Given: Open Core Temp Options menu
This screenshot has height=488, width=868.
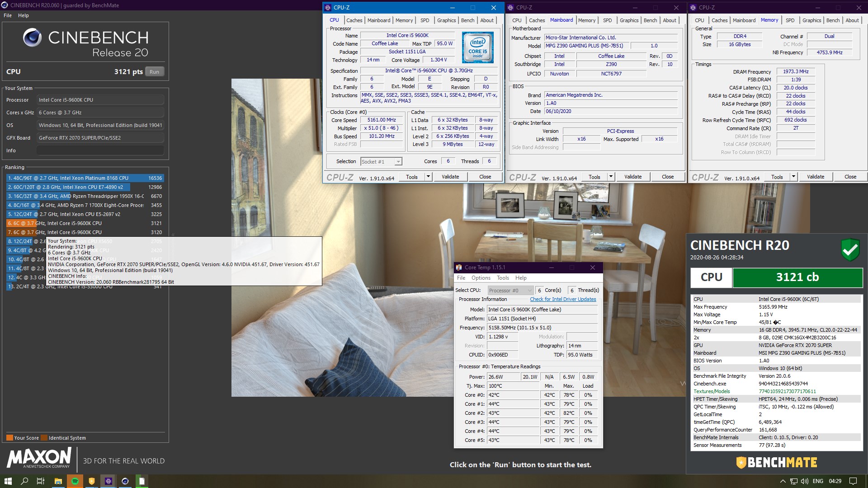Looking at the screenshot, I should tap(481, 278).
